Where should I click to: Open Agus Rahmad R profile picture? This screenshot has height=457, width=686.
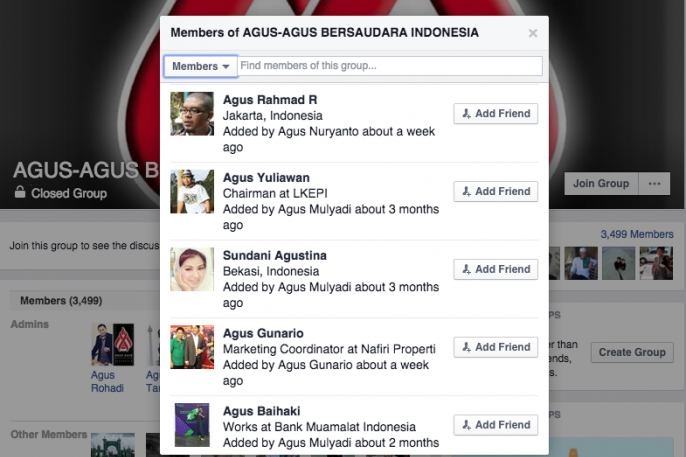(x=192, y=114)
